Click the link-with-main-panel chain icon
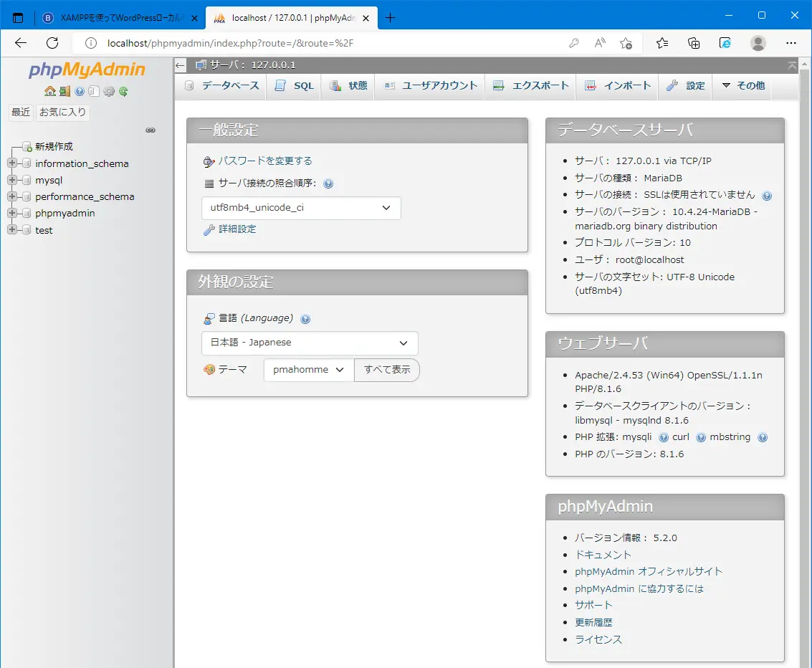Screen dimensions: 812x668 click(x=151, y=130)
